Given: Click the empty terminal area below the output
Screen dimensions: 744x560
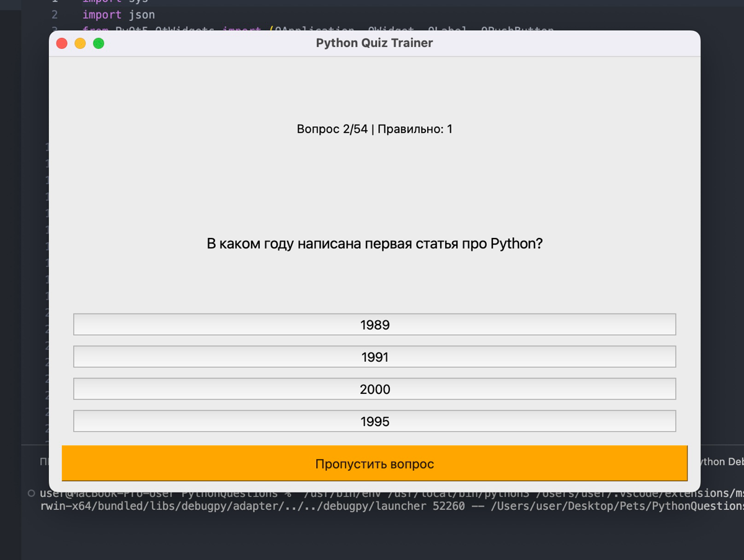Looking at the screenshot, I should [372, 539].
